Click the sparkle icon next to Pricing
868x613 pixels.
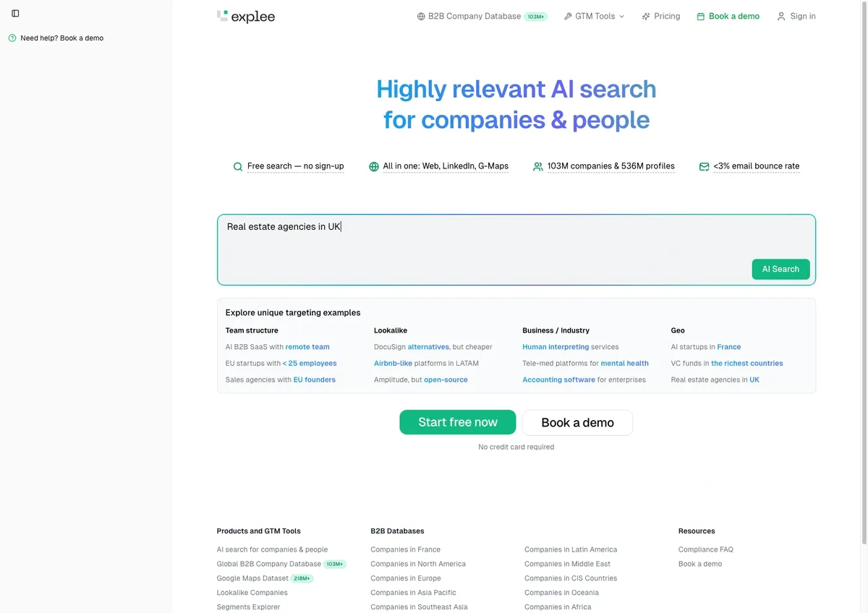646,16
